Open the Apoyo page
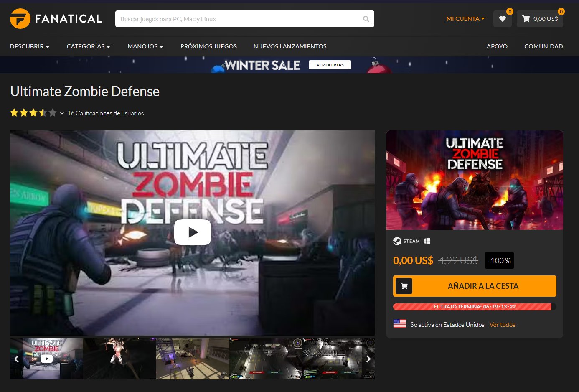 [x=497, y=46]
